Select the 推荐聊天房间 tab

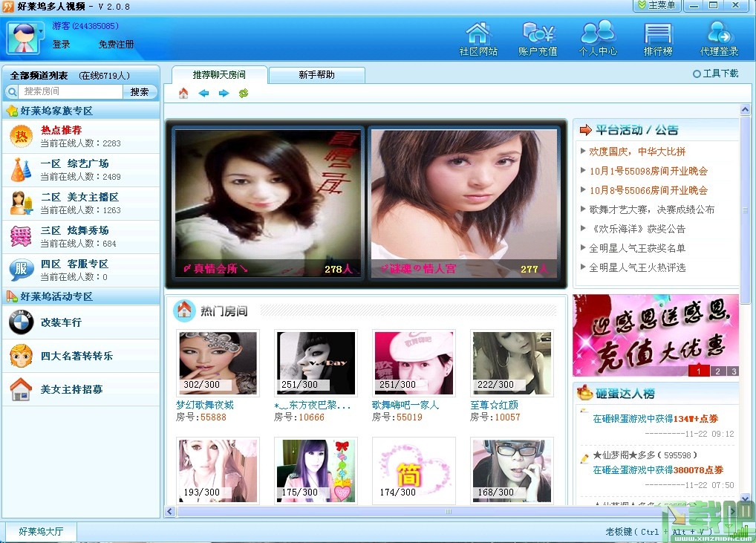coord(219,75)
